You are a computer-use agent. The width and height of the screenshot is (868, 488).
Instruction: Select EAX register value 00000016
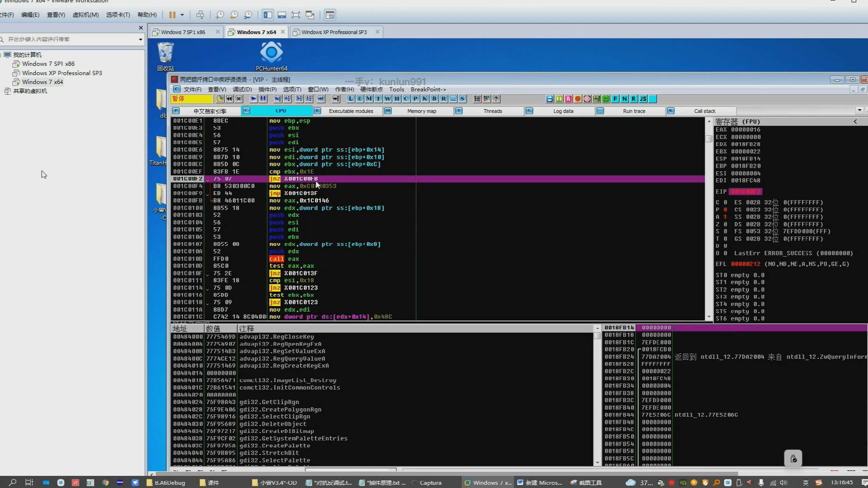[x=746, y=130]
